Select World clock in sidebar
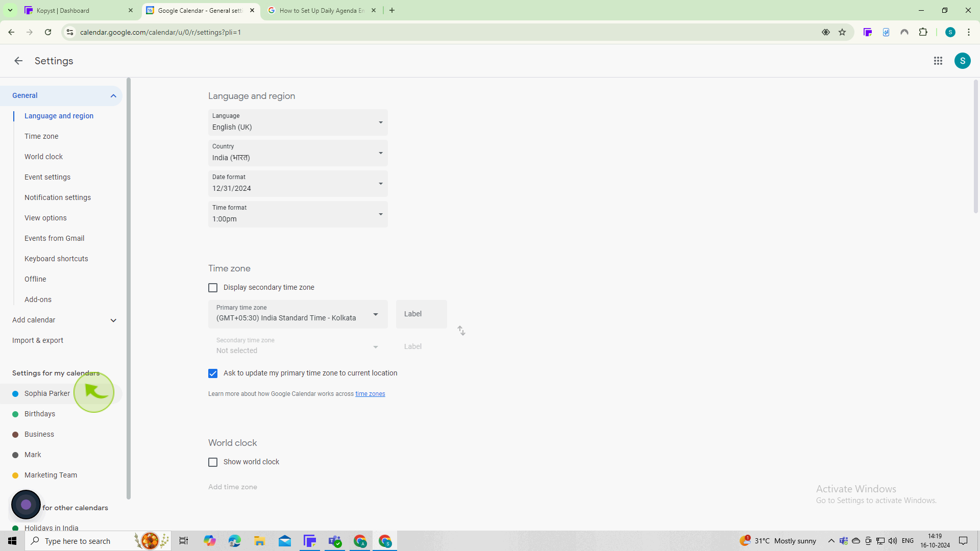Screen dimensions: 980x551 click(43, 157)
